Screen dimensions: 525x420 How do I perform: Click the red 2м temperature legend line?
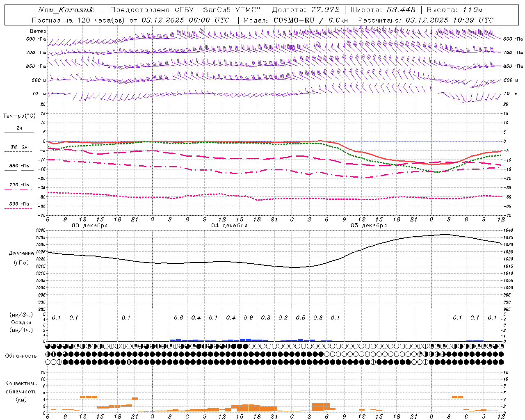19,132
